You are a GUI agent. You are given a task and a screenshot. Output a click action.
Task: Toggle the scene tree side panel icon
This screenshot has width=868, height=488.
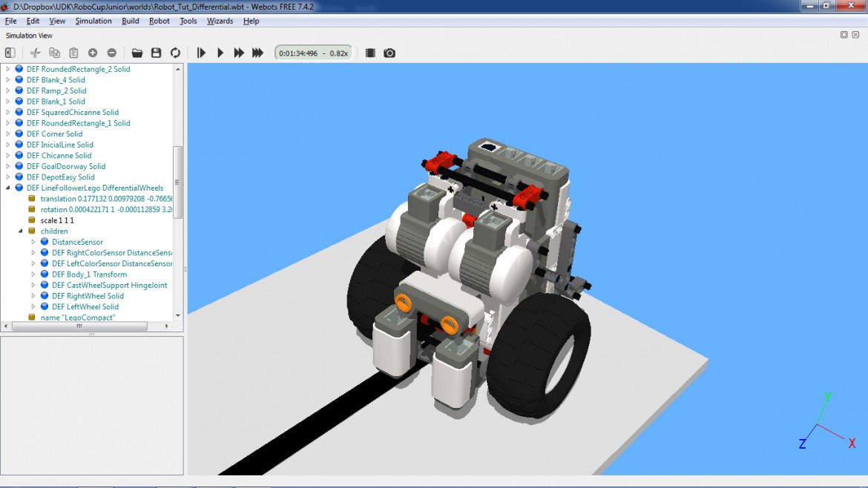pyautogui.click(x=10, y=53)
